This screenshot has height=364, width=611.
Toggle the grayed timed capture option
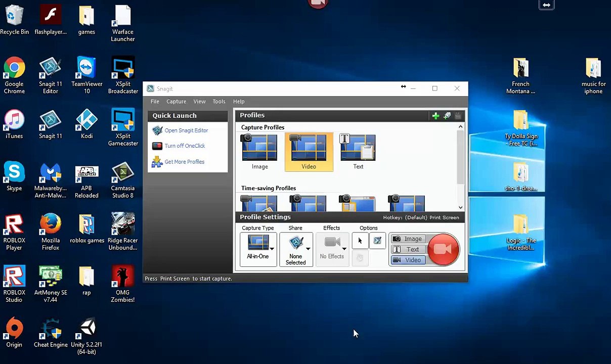(360, 257)
